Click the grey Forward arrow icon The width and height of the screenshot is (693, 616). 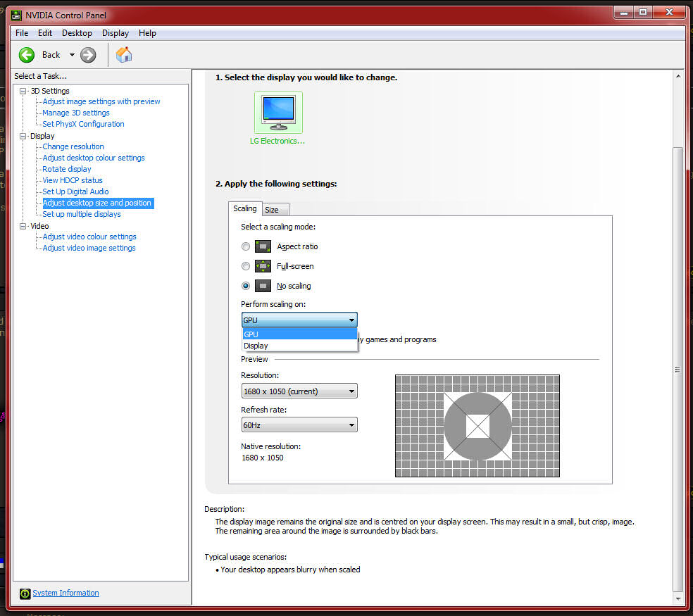88,55
